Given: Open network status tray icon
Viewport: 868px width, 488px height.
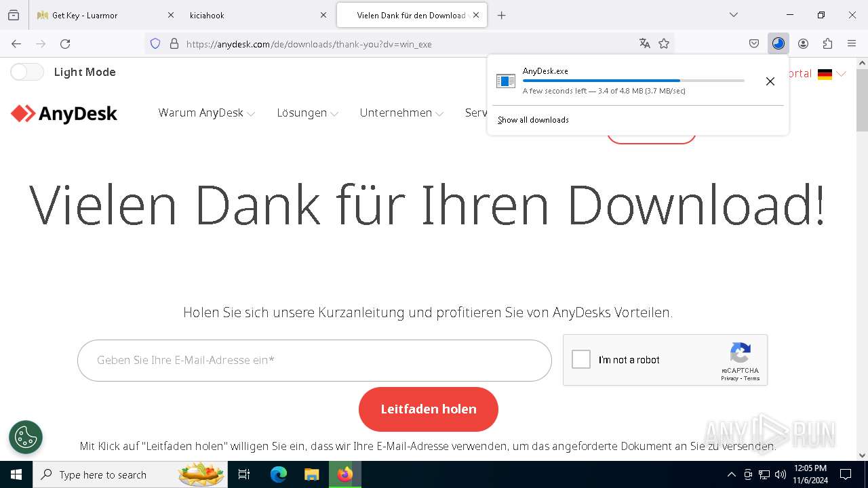Looking at the screenshot, I should 764,474.
